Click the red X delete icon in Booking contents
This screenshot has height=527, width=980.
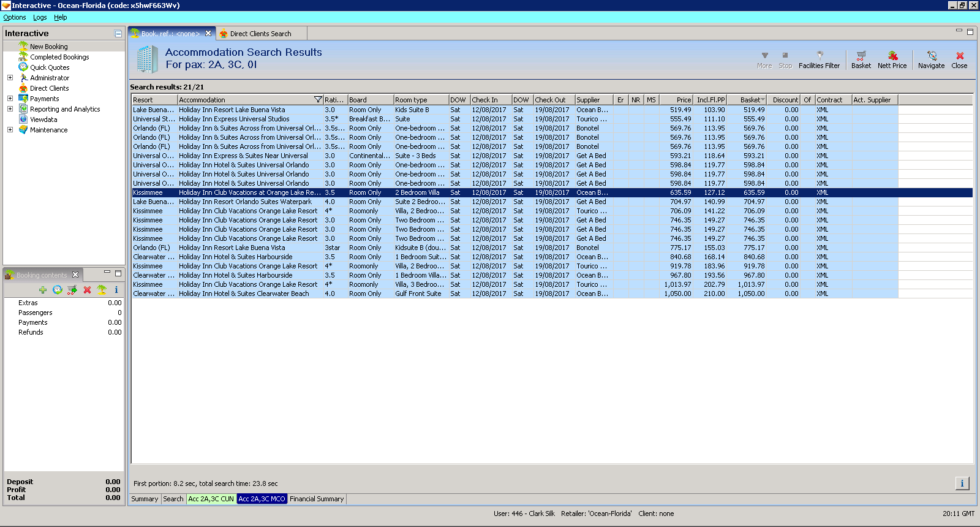[x=87, y=290]
